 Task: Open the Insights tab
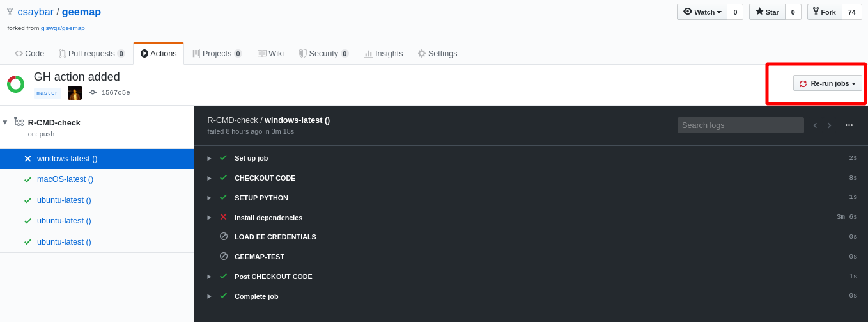tap(384, 54)
